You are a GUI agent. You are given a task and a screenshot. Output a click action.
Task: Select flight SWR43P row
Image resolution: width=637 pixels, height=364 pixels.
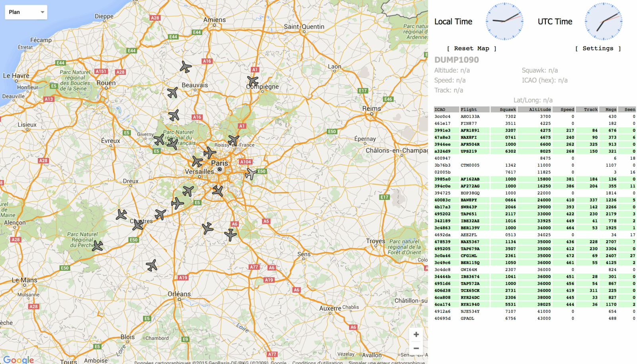pos(535,207)
